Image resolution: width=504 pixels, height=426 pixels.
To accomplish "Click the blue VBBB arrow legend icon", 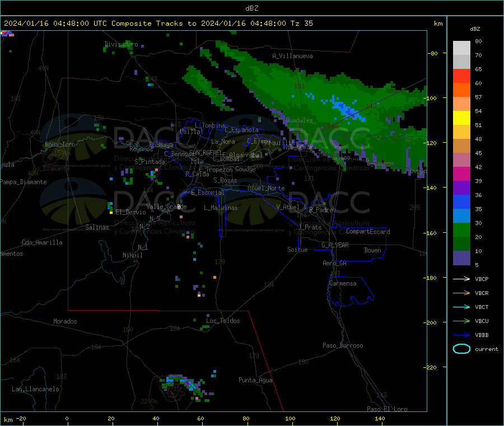I will click(x=461, y=335).
